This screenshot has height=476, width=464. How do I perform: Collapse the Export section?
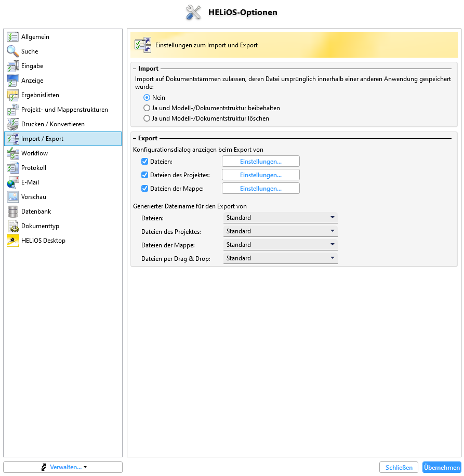[135, 138]
